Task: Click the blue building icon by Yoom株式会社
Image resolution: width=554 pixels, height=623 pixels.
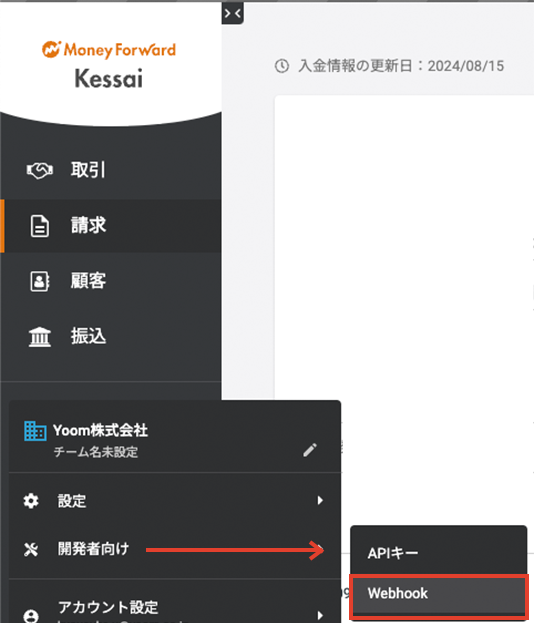Action: click(35, 431)
